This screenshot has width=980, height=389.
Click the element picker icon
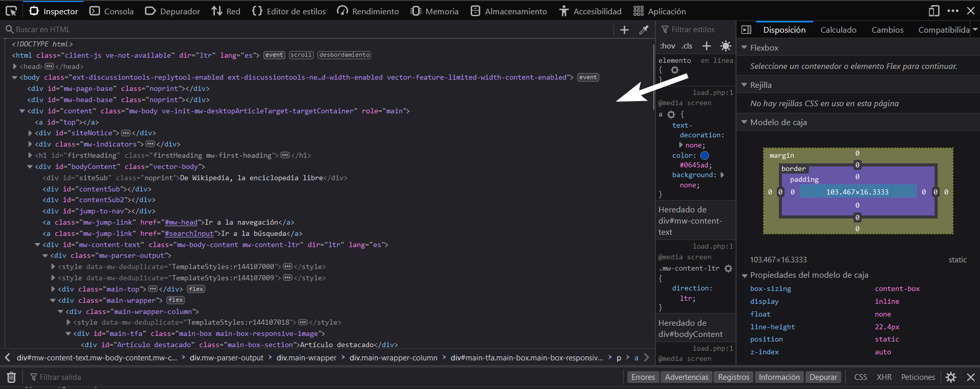(11, 11)
